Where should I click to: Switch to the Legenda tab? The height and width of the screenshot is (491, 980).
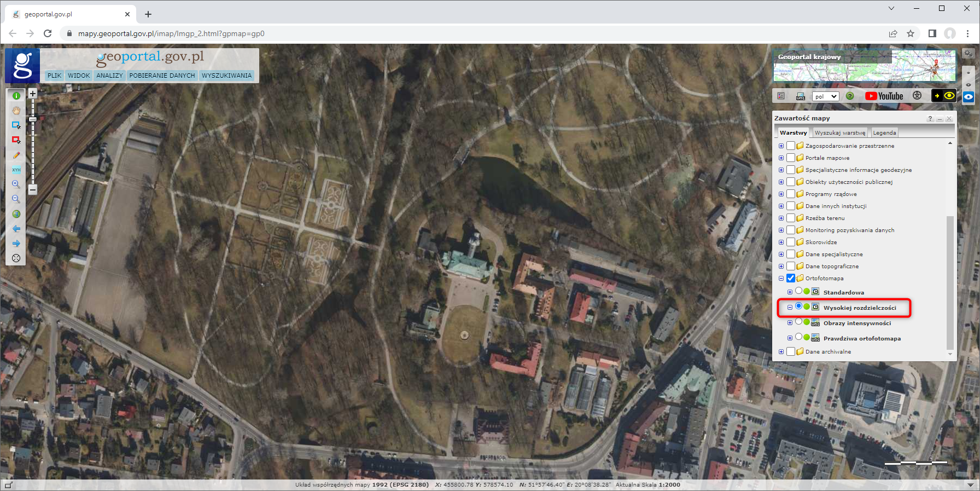tap(884, 132)
